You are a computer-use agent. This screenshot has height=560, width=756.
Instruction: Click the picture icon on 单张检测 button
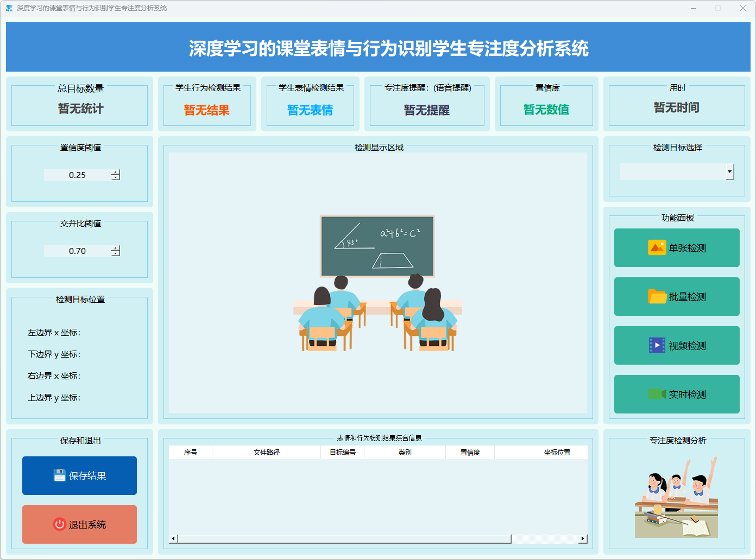(657, 247)
